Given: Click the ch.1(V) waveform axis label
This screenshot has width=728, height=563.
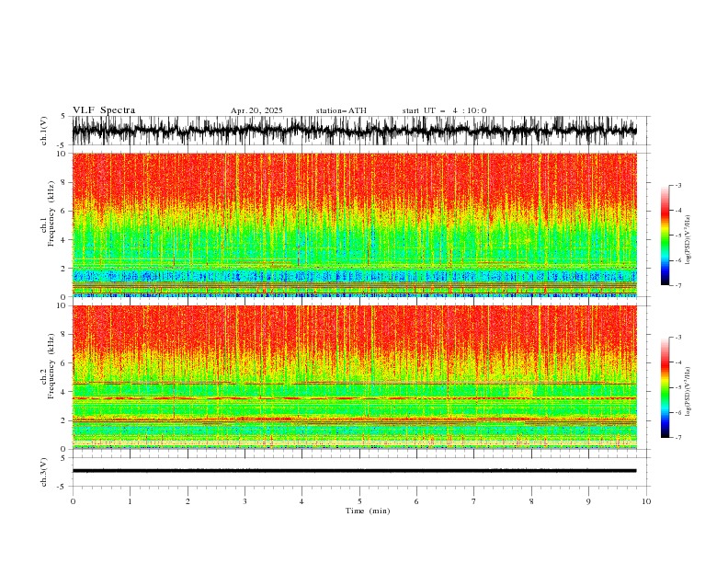Looking at the screenshot, I should point(44,131).
